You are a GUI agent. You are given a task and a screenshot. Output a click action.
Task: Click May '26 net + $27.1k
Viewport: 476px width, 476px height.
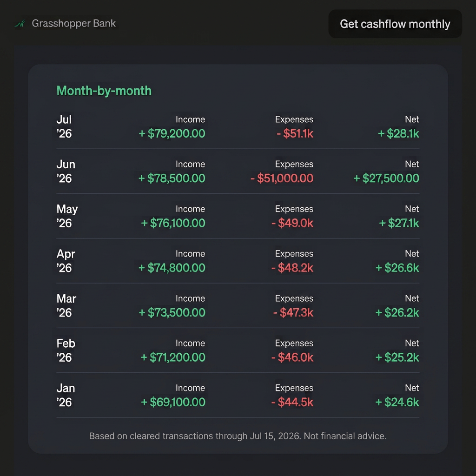pyautogui.click(x=399, y=223)
